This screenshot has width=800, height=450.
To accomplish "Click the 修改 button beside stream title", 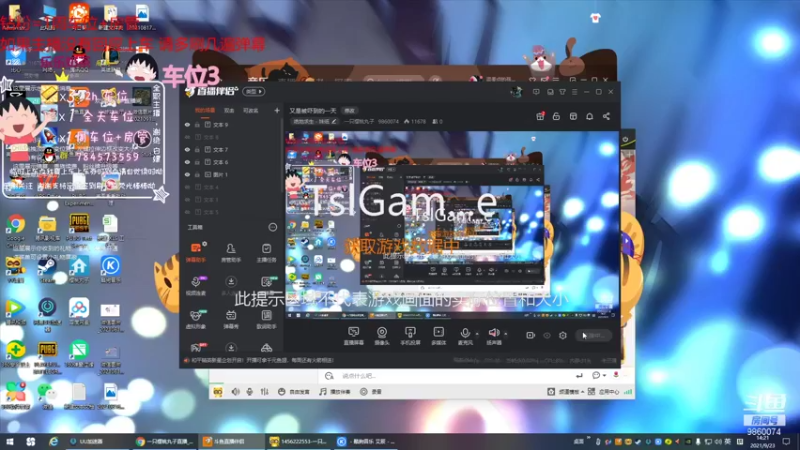I will (x=349, y=110).
